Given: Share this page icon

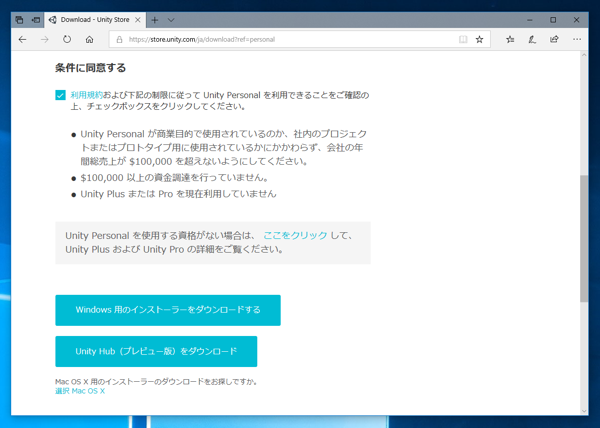Looking at the screenshot, I should pyautogui.click(x=554, y=39).
